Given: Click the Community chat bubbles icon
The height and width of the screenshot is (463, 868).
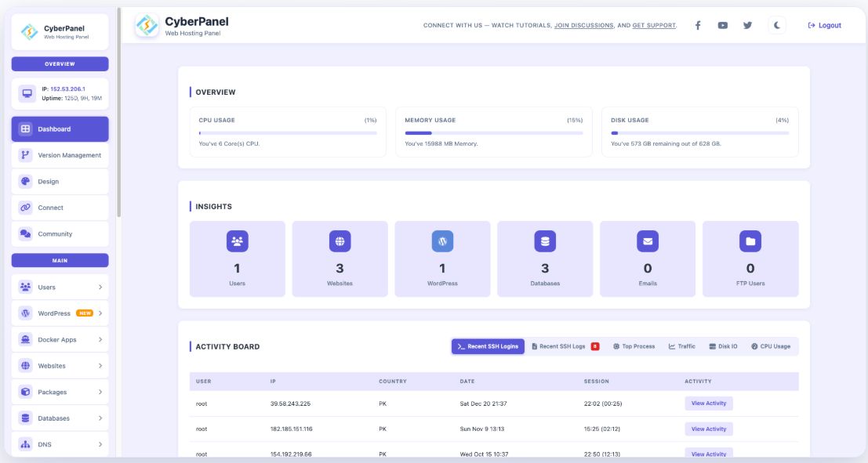Looking at the screenshot, I should pyautogui.click(x=25, y=234).
